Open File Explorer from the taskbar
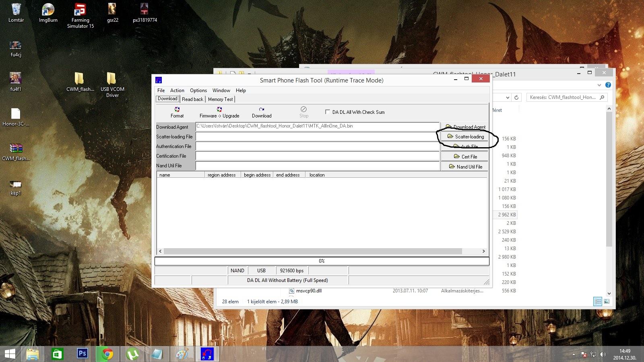 [33, 354]
